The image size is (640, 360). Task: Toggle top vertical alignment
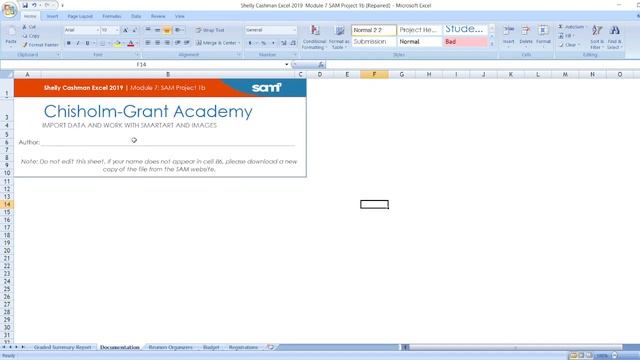click(x=148, y=30)
